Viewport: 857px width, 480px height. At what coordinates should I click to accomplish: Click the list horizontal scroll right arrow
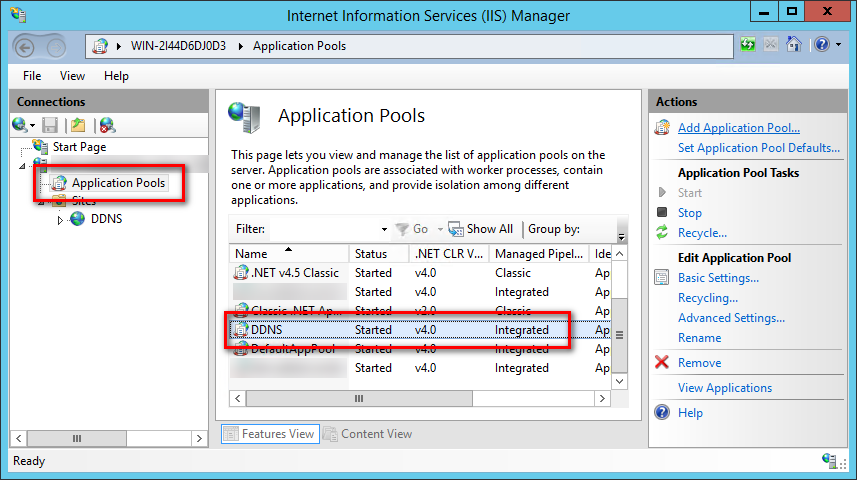(x=602, y=399)
